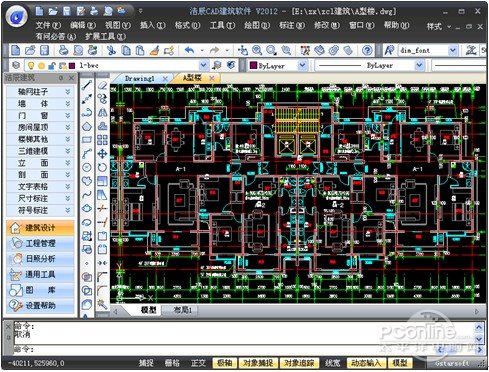Click the Pan realtime icon

pyautogui.click(x=243, y=50)
